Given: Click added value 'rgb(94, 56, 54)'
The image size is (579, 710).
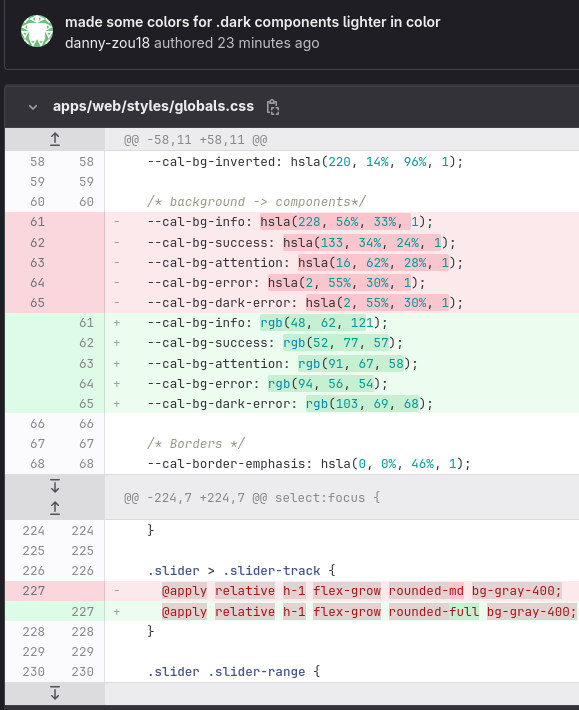Looking at the screenshot, I should [x=324, y=384].
